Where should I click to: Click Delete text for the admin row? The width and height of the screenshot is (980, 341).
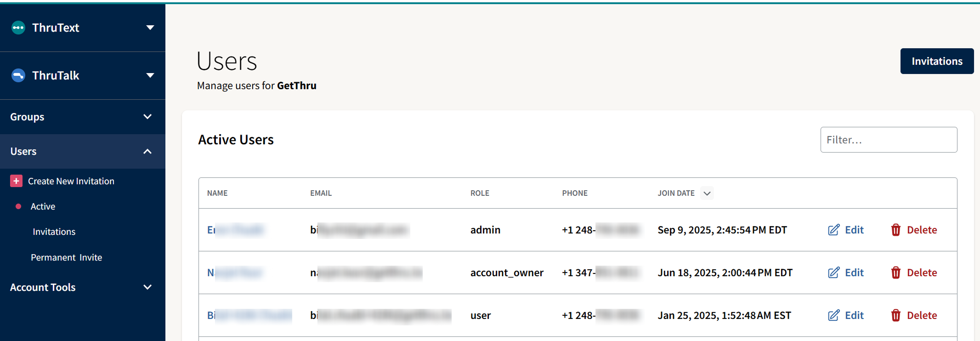pyautogui.click(x=922, y=230)
